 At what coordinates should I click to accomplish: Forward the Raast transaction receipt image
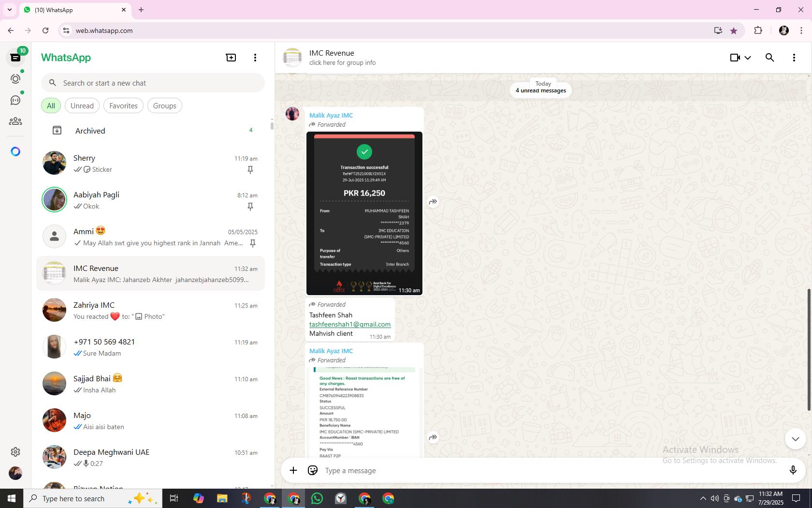pos(433,437)
